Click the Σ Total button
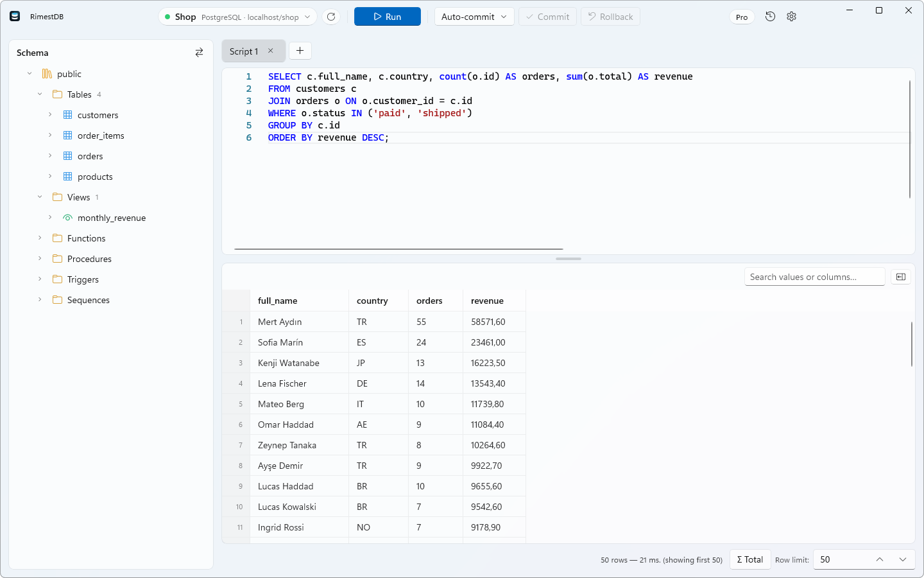 pyautogui.click(x=750, y=559)
